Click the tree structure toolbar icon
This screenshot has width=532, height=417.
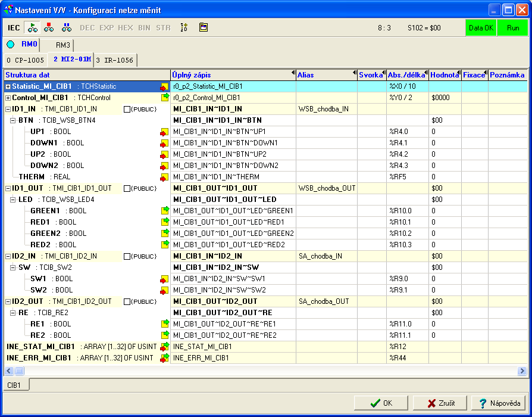pos(184,27)
